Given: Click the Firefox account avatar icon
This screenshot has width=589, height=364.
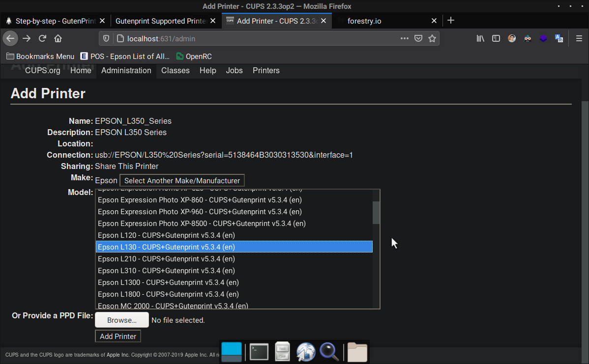Looking at the screenshot, I should point(512,38).
